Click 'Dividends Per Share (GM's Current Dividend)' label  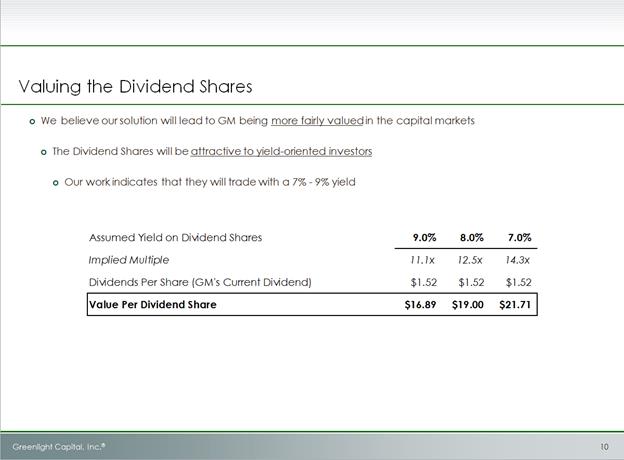coord(200,283)
